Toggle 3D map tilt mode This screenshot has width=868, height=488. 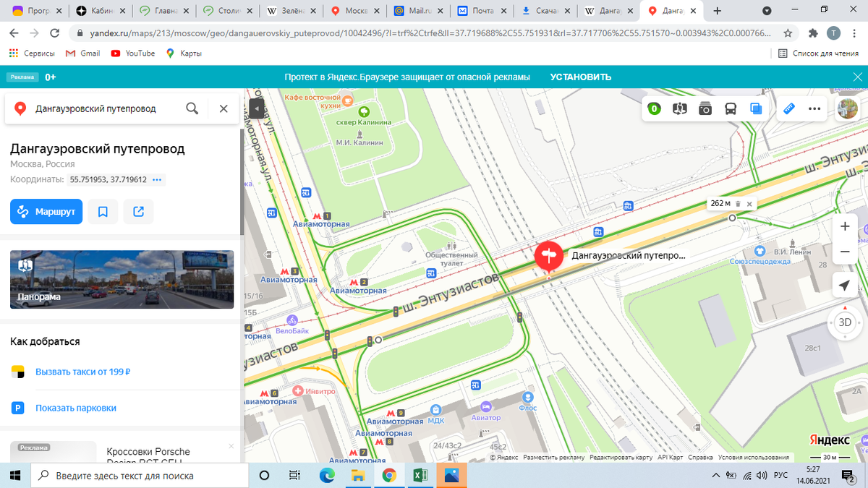point(845,322)
